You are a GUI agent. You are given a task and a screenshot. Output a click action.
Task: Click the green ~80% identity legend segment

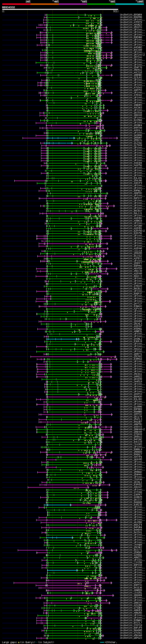(x=101, y=4)
